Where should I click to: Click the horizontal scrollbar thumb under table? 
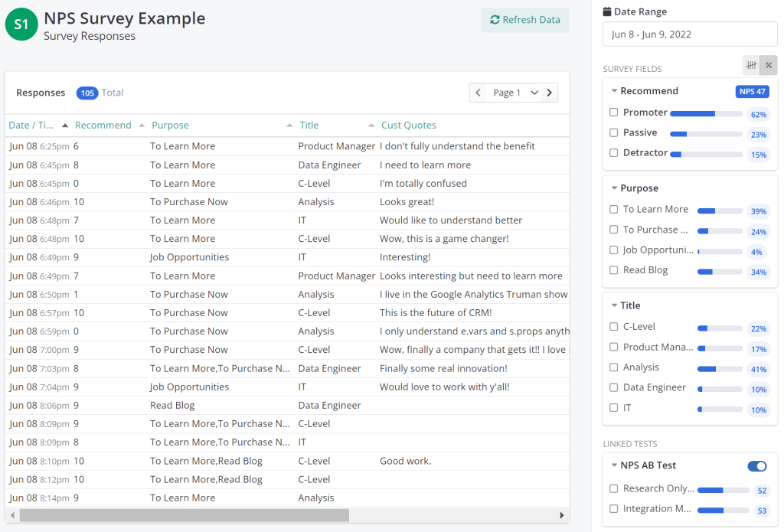pos(184,515)
